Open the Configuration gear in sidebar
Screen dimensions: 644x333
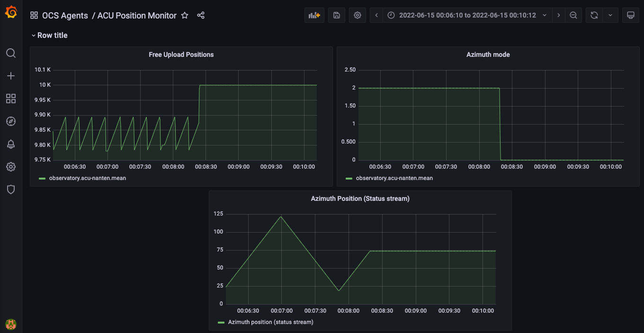(11, 167)
